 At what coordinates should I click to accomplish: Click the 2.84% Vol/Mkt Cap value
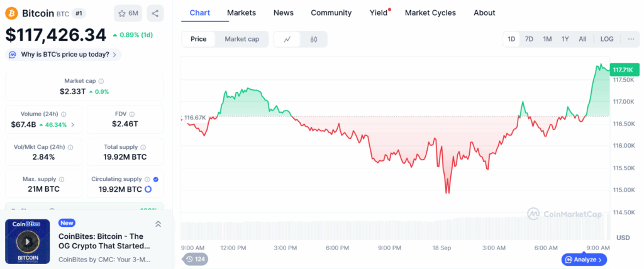pyautogui.click(x=43, y=157)
